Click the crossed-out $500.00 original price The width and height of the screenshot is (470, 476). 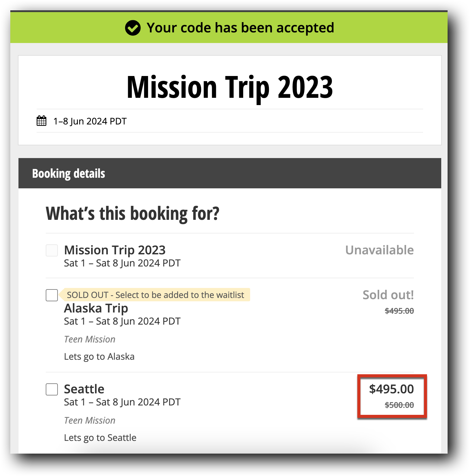tap(399, 405)
